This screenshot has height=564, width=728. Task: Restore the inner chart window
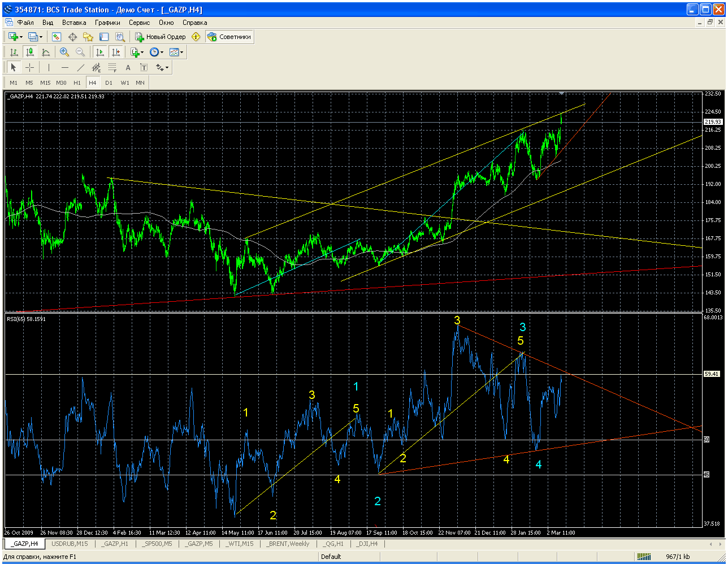[710, 23]
